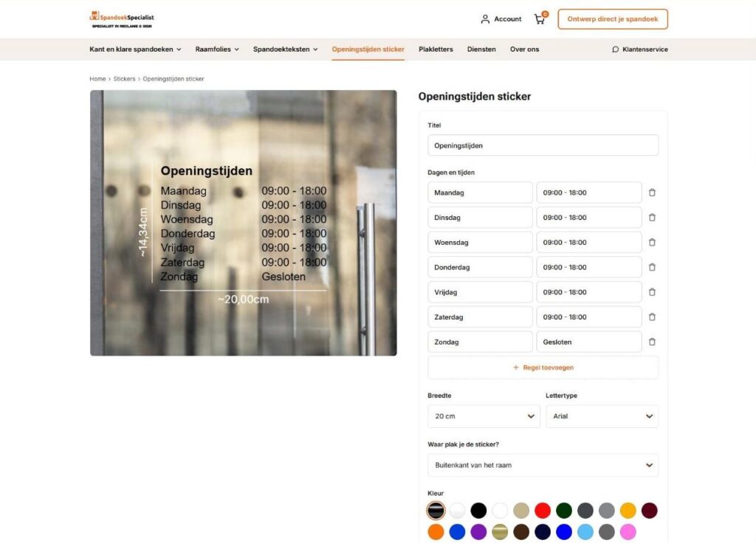Click the Woensdag day name field
Viewport: 756px width, 543px height.
pyautogui.click(x=480, y=242)
